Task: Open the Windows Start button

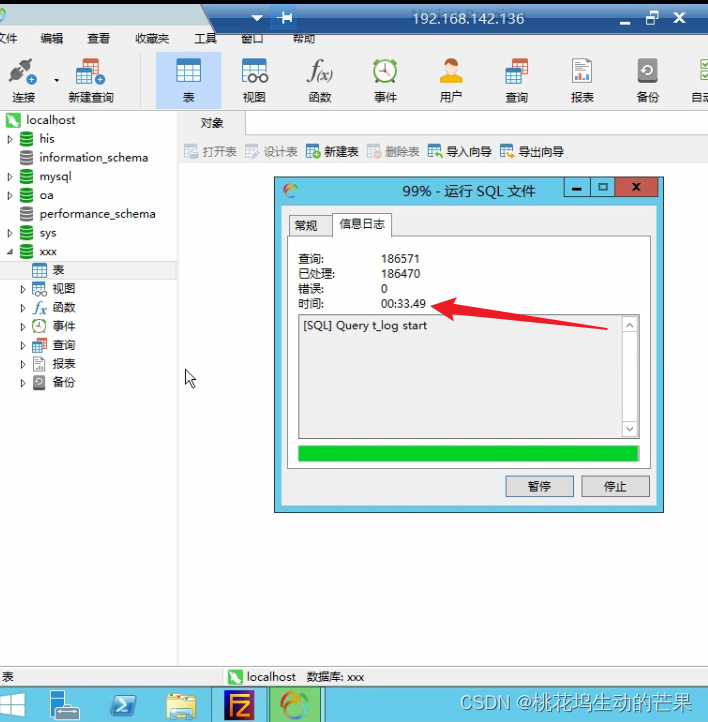Action: (13, 705)
